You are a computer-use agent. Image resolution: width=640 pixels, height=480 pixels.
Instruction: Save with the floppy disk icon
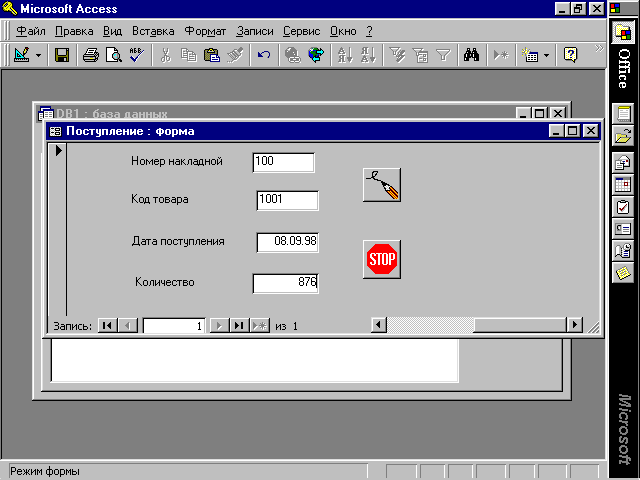(62, 55)
